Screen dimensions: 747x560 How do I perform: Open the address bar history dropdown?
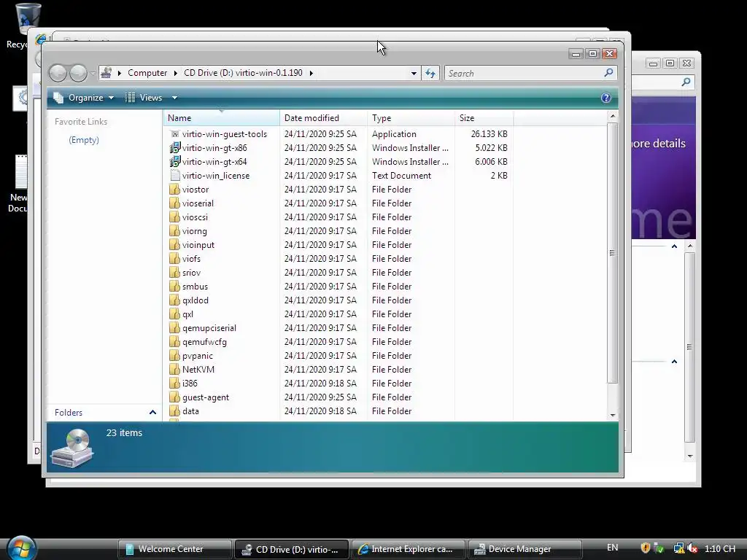414,74
